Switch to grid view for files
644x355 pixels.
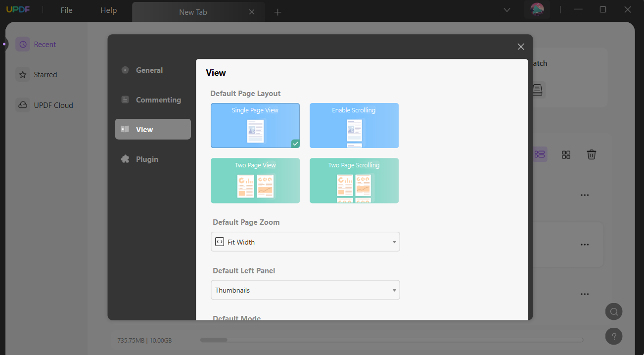[x=566, y=154]
